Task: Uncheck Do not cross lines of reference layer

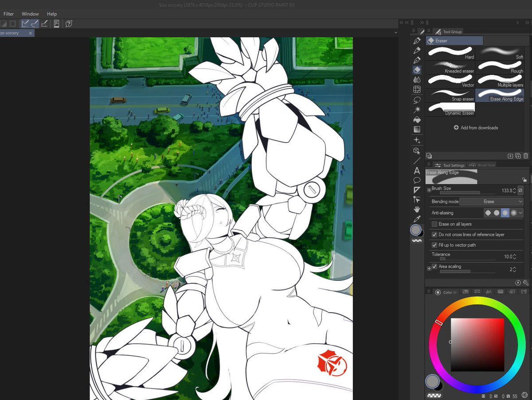Action: coord(434,234)
